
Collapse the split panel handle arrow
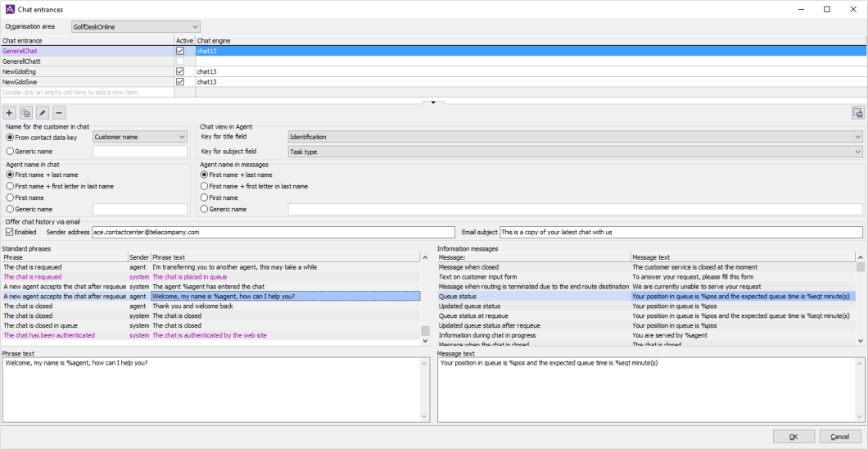point(433,102)
